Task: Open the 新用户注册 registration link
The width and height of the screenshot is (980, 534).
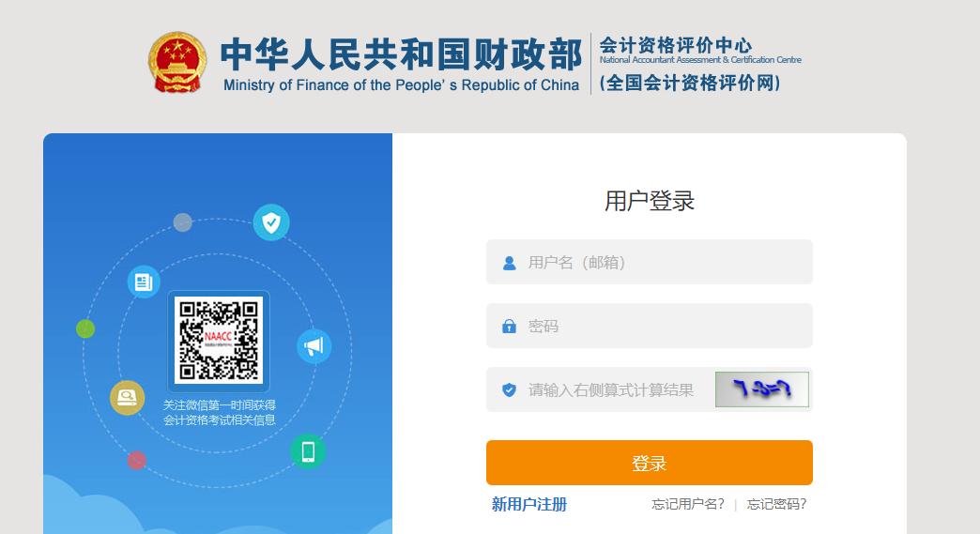Action: coord(529,505)
